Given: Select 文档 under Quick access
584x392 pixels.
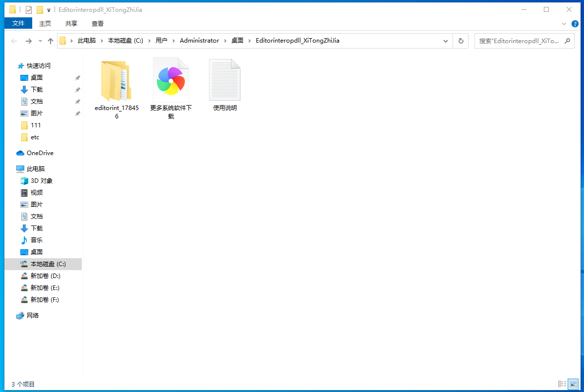Looking at the screenshot, I should (x=37, y=101).
